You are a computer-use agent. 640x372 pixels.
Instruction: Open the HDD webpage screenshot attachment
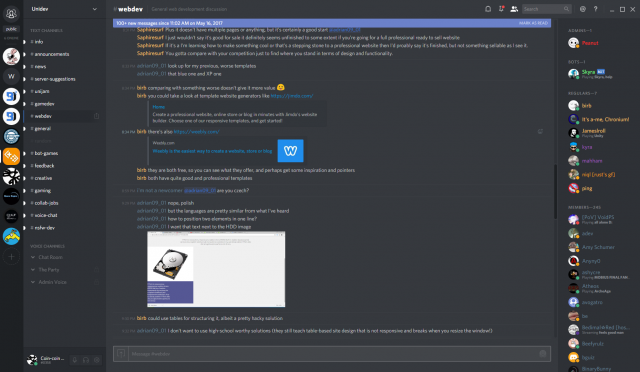tap(216, 269)
